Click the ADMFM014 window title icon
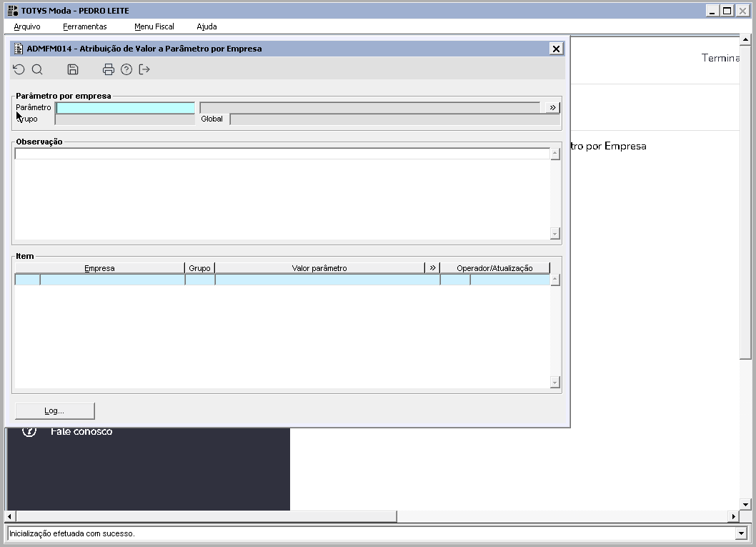756x547 pixels. pos(19,49)
